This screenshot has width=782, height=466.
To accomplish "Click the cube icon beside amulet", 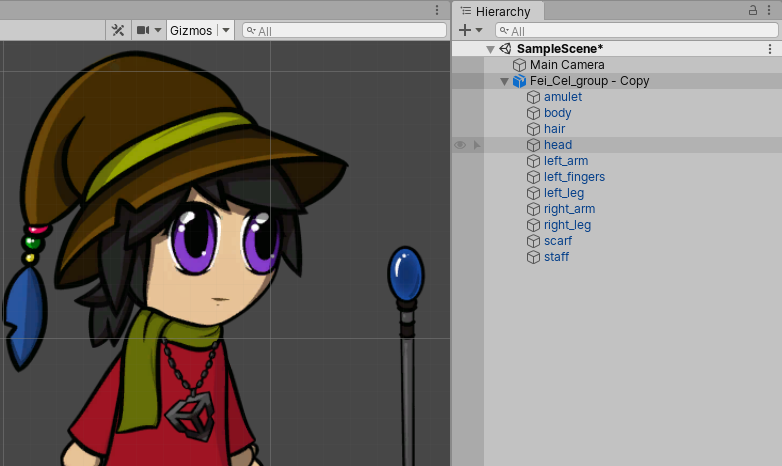I will 533,97.
